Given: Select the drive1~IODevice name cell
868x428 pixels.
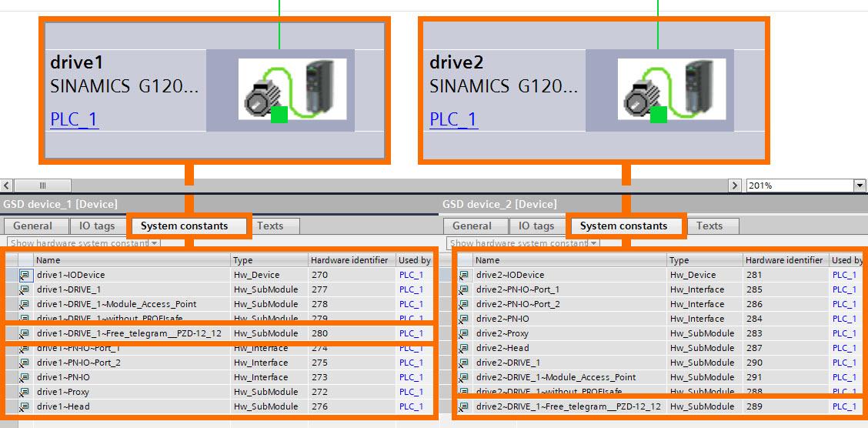Looking at the screenshot, I should point(132,275).
